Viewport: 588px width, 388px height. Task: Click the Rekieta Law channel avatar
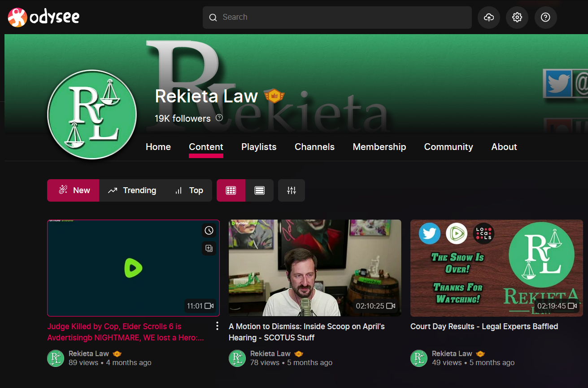click(92, 115)
